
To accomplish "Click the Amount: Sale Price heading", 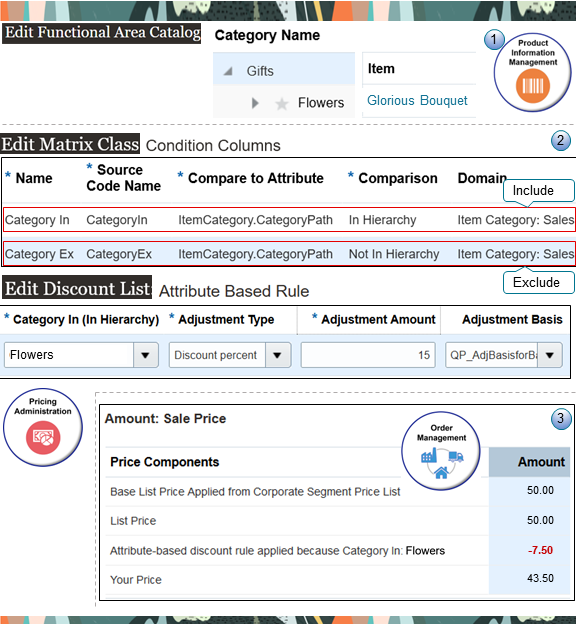I will click(x=165, y=419).
